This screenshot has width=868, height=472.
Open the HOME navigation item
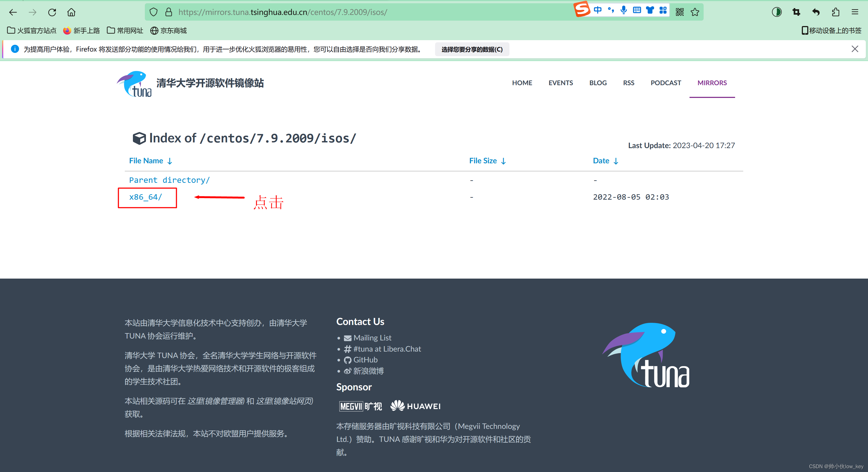coord(522,83)
